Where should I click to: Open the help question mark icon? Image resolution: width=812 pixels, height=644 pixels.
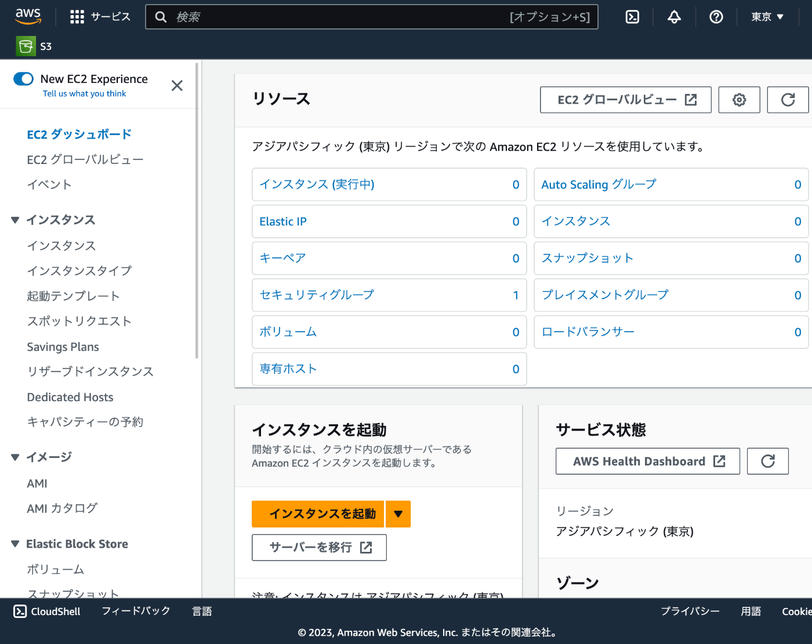coord(716,17)
